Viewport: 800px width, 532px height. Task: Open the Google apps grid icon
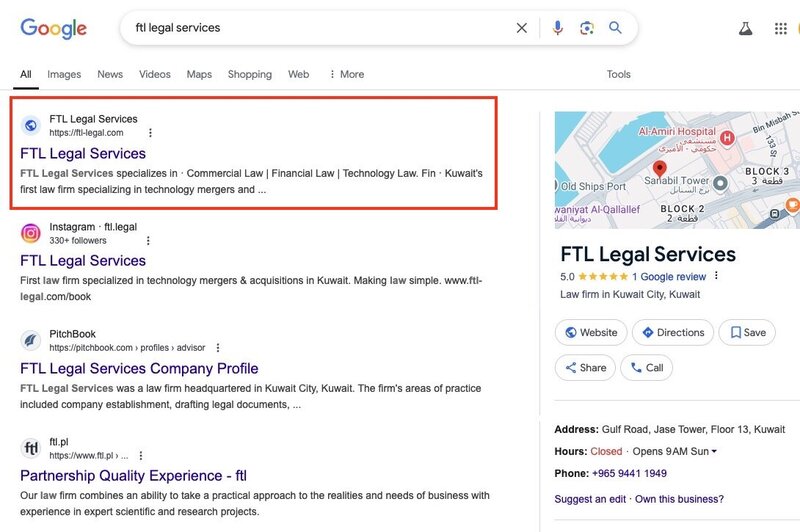(781, 29)
